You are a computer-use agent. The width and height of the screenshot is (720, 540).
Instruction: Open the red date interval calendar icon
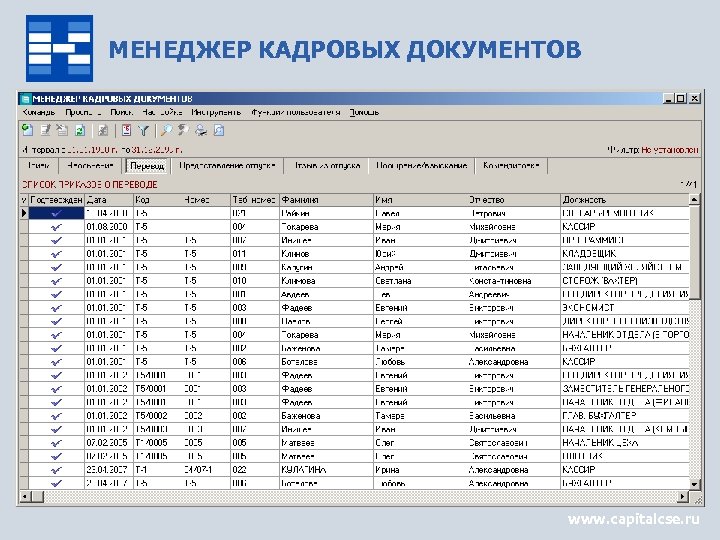126,130
